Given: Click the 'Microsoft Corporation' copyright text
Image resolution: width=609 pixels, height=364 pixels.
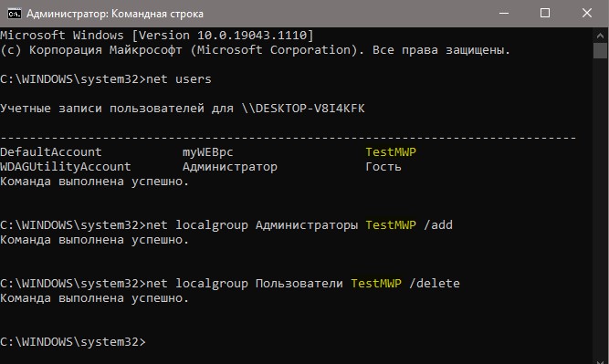Looking at the screenshot, I should [x=274, y=50].
